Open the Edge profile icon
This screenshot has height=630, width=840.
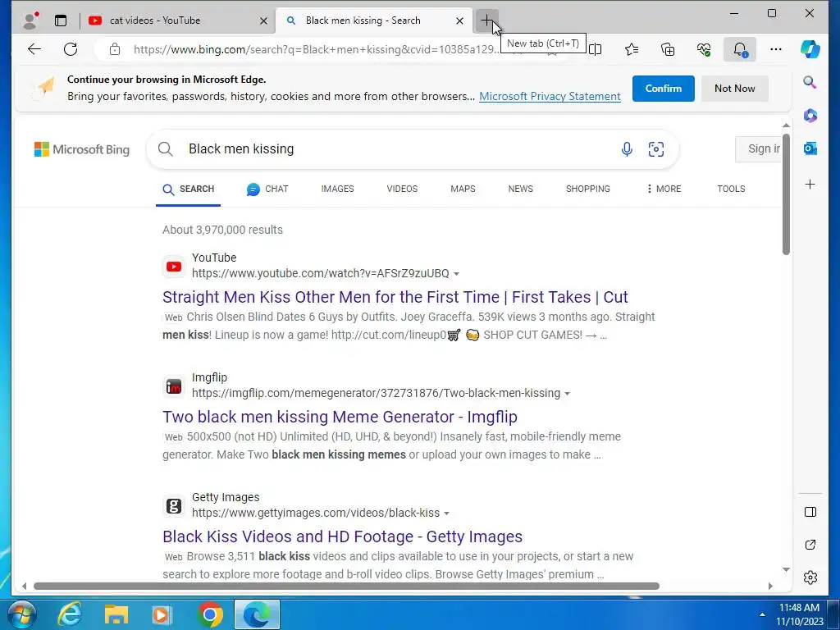click(30, 21)
